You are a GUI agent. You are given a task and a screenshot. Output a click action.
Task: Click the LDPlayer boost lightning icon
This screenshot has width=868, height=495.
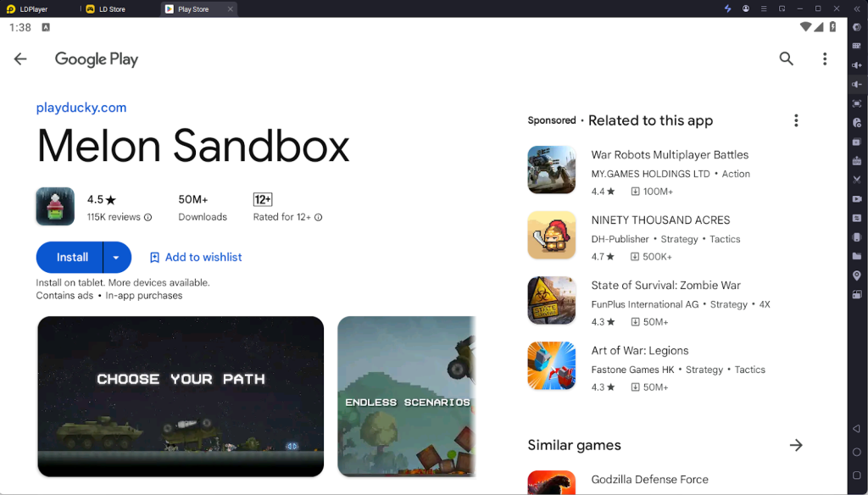[x=727, y=8]
